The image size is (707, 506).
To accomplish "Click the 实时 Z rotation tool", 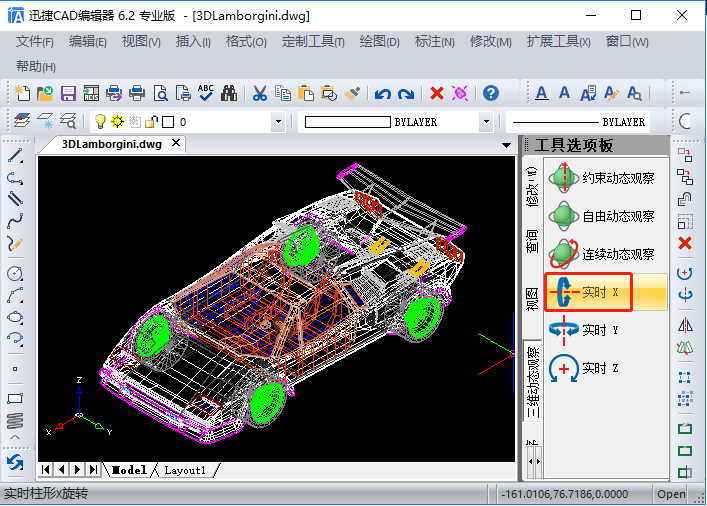I will click(606, 368).
